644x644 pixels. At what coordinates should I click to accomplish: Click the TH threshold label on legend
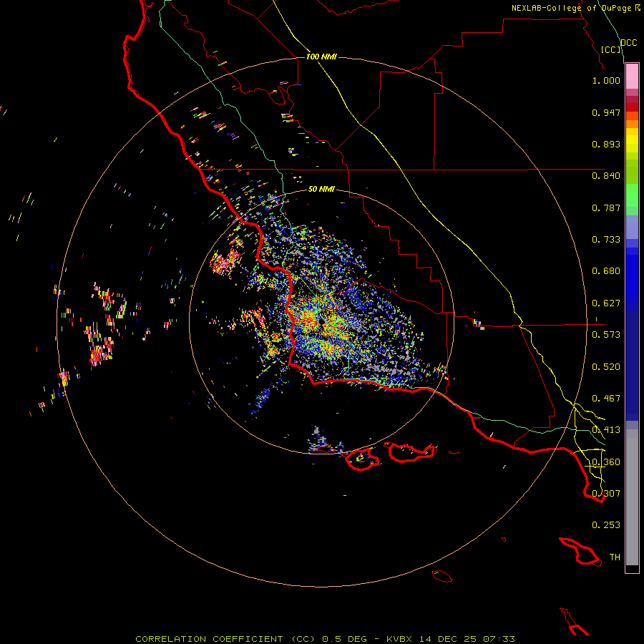(x=615, y=557)
